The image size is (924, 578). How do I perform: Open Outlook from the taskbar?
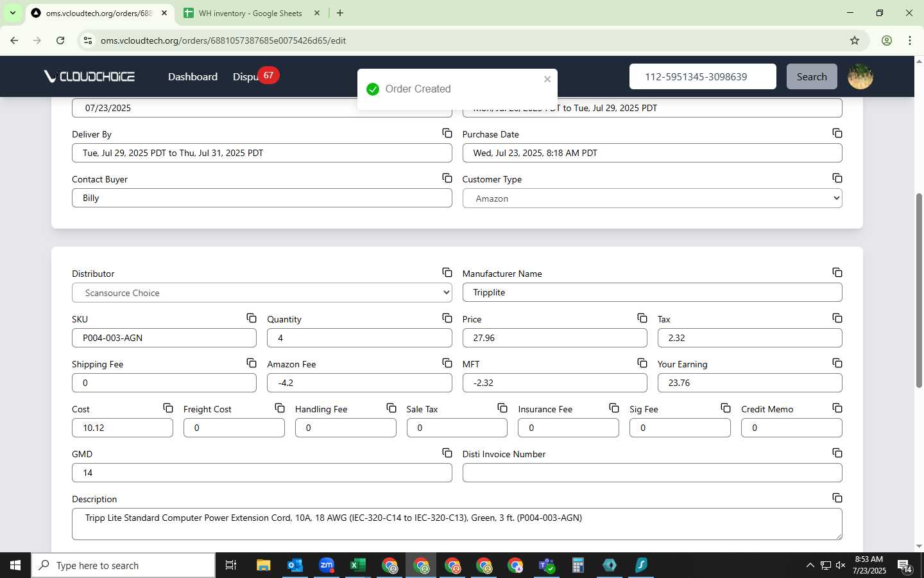point(295,565)
